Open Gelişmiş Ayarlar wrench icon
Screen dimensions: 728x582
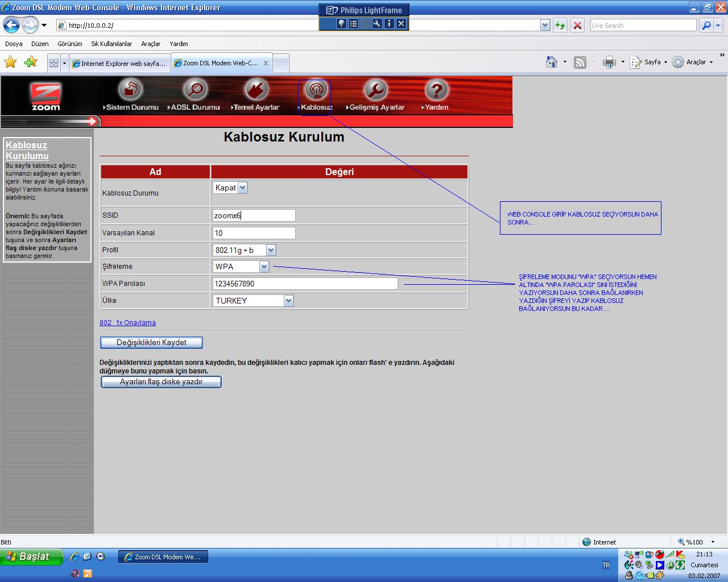tap(375, 90)
